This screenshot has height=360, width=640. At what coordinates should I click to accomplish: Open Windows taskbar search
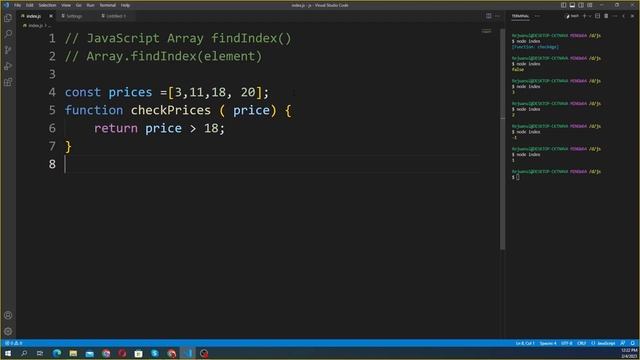24,353
